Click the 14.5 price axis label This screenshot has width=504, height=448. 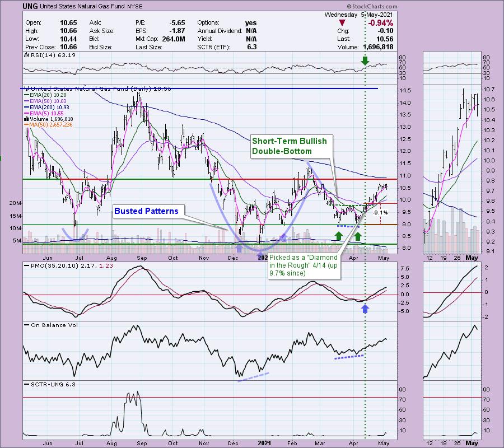point(405,90)
